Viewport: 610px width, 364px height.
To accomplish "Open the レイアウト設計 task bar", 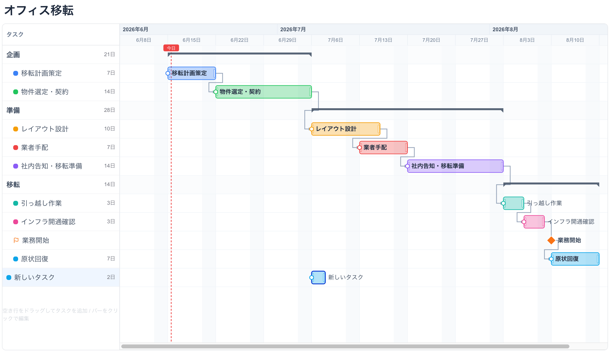I will point(346,129).
